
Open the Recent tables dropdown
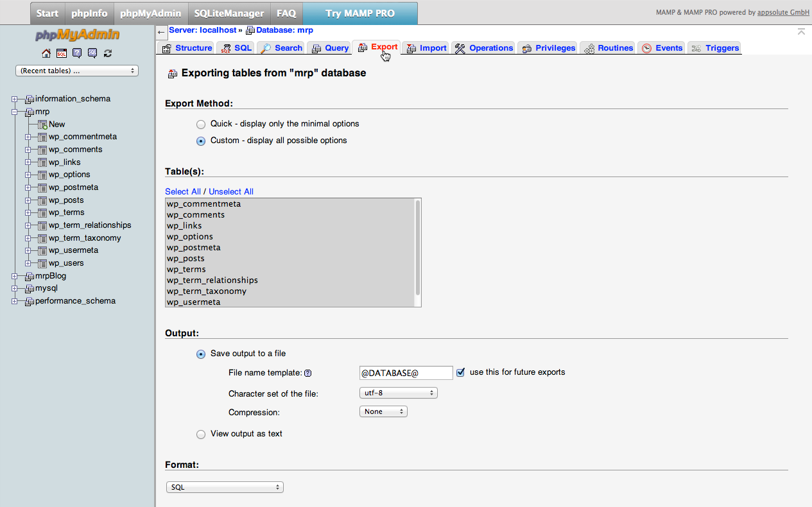coord(76,71)
